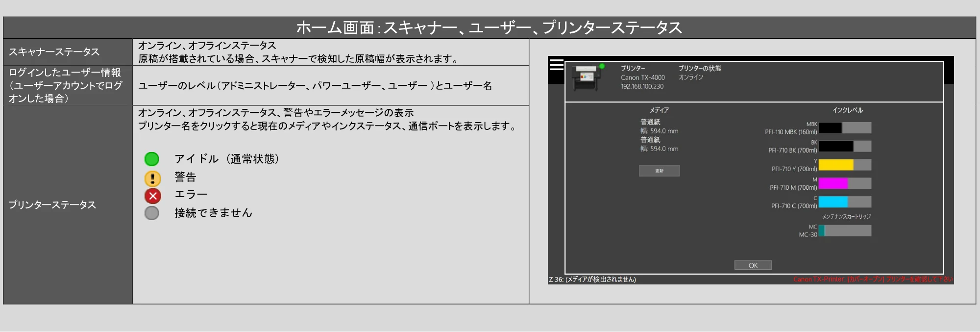This screenshot has width=980, height=332.
Task: Click the PFI-710 M (700ml) label
Action: (x=793, y=187)
